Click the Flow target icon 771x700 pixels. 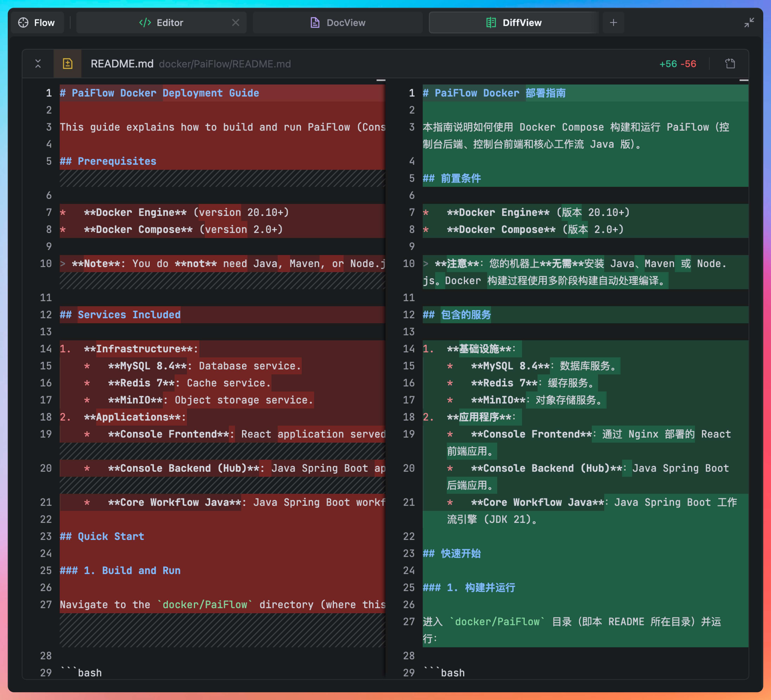point(23,22)
